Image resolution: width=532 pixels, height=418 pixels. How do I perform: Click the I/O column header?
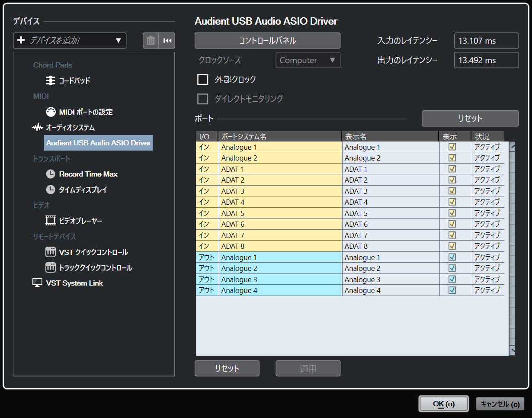tap(207, 136)
